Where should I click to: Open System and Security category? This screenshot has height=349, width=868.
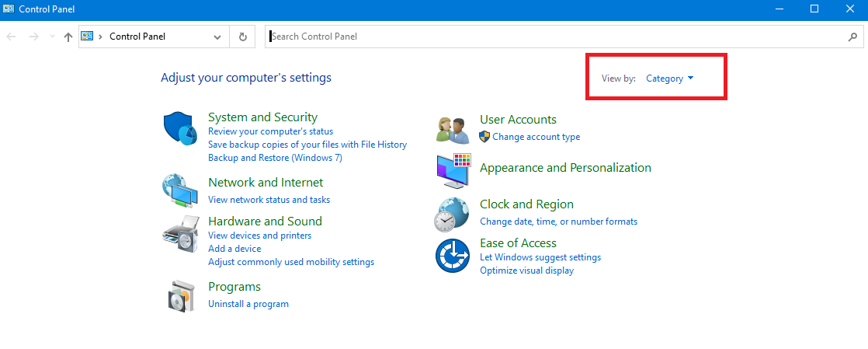(262, 117)
